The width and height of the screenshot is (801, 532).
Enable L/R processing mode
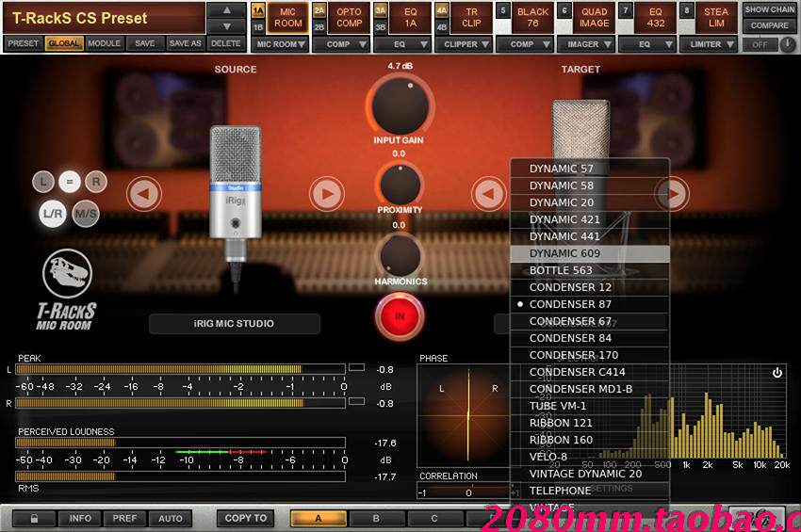53,214
